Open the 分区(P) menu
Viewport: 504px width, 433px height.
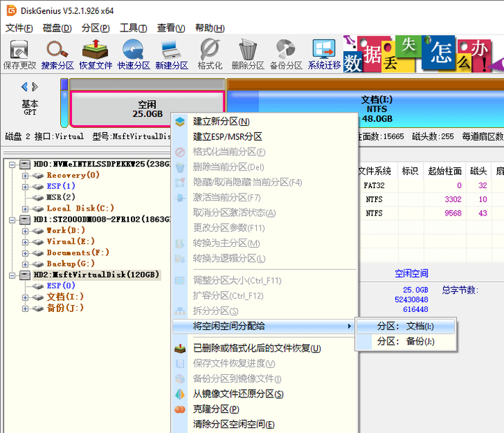coord(95,28)
